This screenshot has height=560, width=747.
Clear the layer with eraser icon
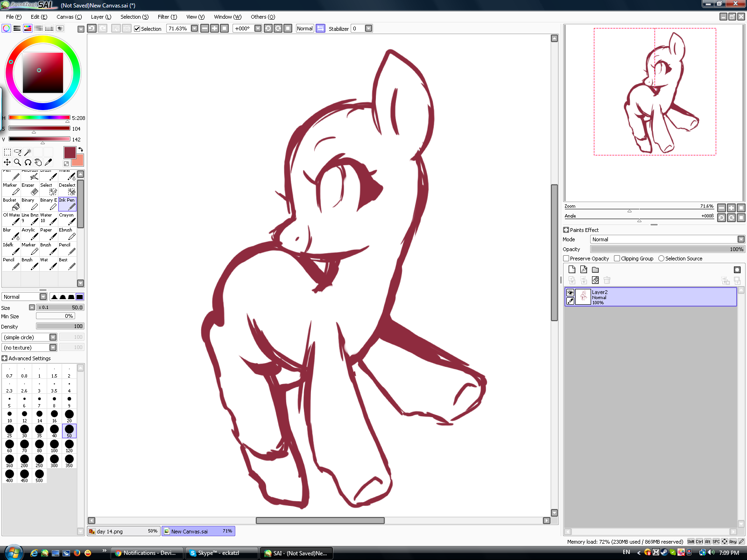[595, 280]
